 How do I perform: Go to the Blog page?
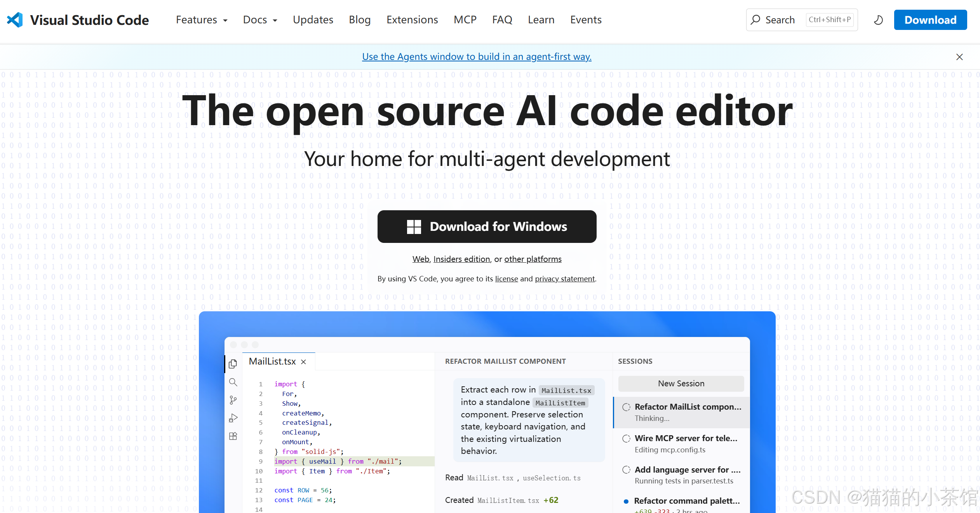tap(360, 20)
